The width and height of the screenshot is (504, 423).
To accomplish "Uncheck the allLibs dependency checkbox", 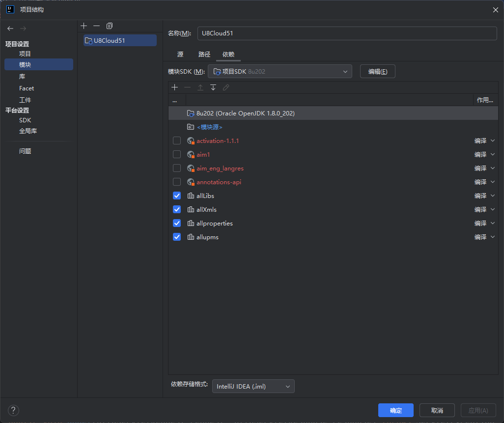I will (x=176, y=196).
